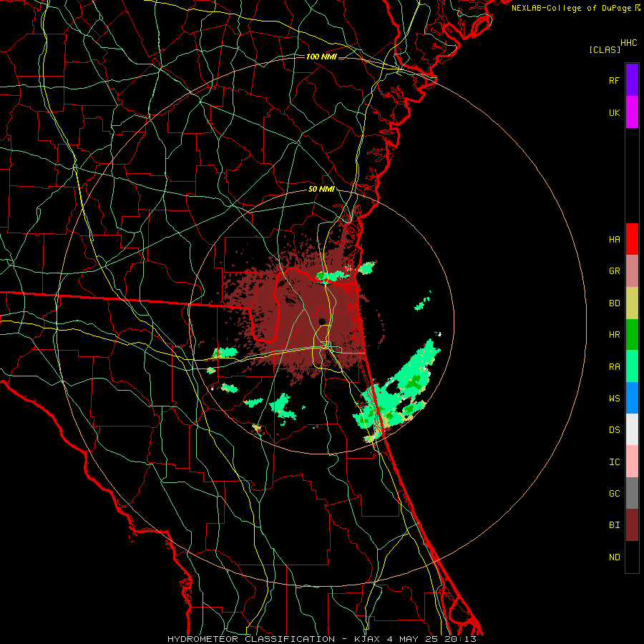The image size is (644, 644).
Task: Click the WS legend label
Action: [x=615, y=399]
